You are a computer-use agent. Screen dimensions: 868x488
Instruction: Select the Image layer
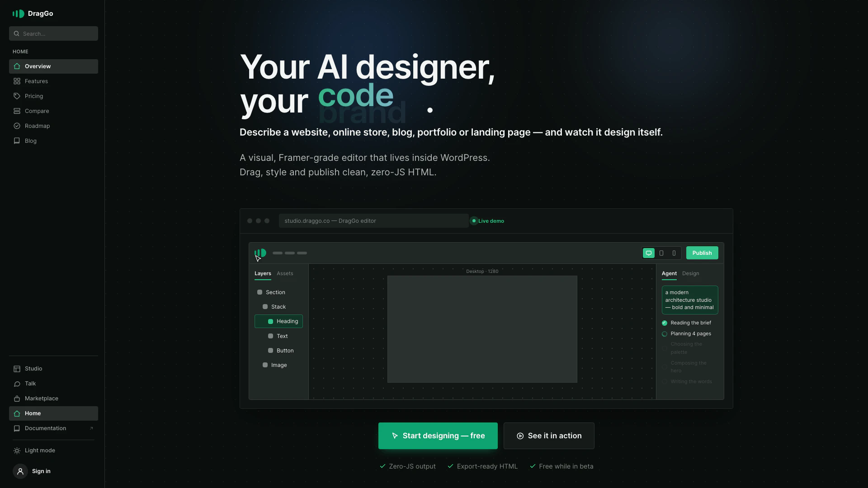[278, 365]
